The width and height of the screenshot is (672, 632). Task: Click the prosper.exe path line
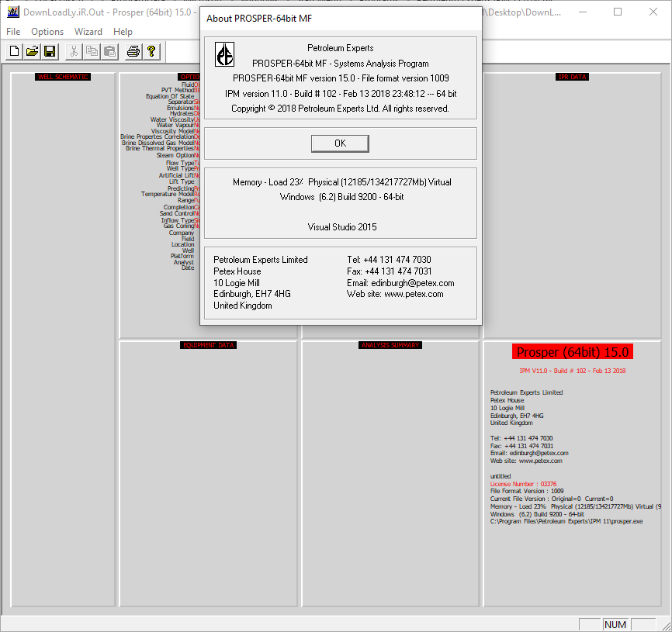click(566, 522)
